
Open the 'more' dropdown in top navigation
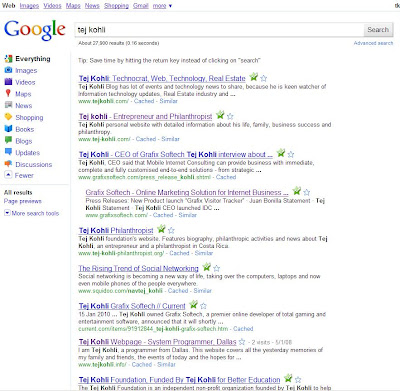pos(162,6)
